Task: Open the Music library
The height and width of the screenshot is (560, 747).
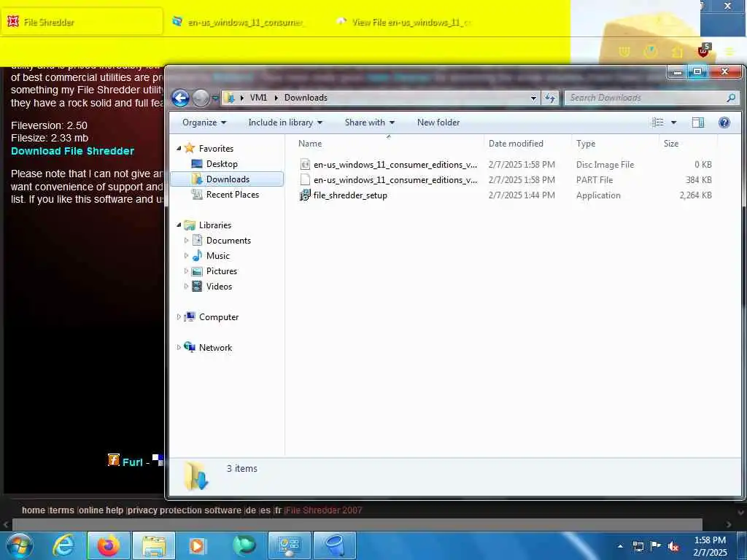Action: click(217, 256)
